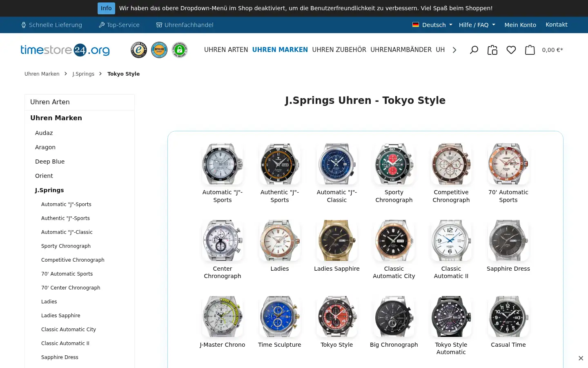588x368 pixels.
Task: Open the product compare icon
Action: click(492, 50)
